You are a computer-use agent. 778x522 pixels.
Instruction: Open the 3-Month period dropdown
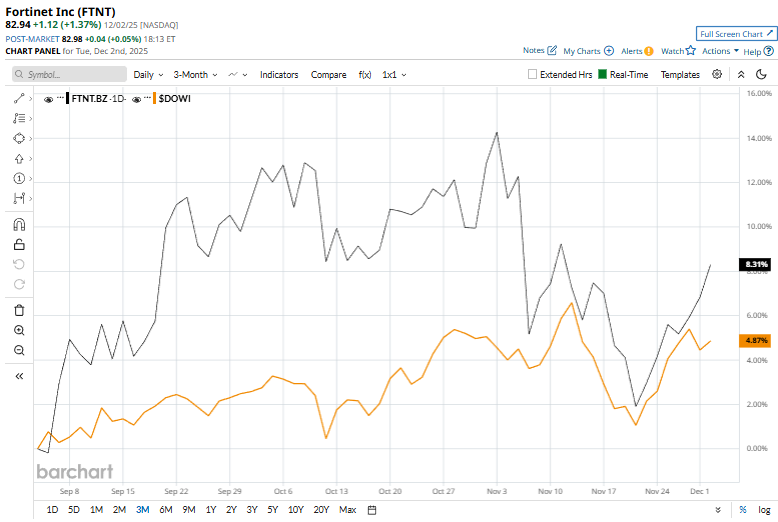[x=195, y=74]
